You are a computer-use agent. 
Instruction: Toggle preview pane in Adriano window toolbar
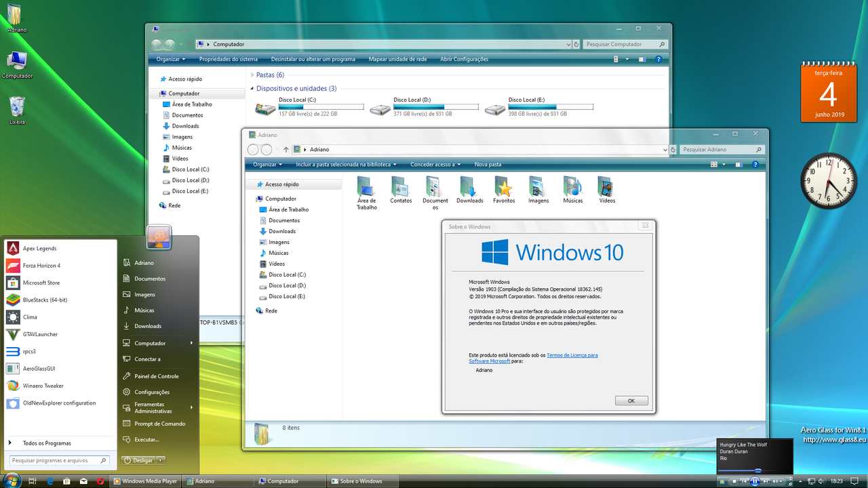[x=738, y=165]
